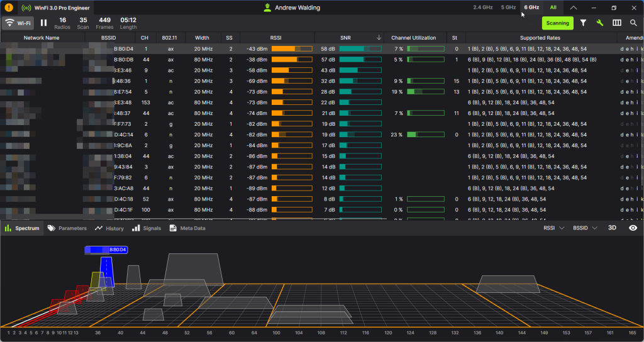Image resolution: width=644 pixels, height=342 pixels.
Task: Click the Andrew Walding user profile icon
Action: 267,8
